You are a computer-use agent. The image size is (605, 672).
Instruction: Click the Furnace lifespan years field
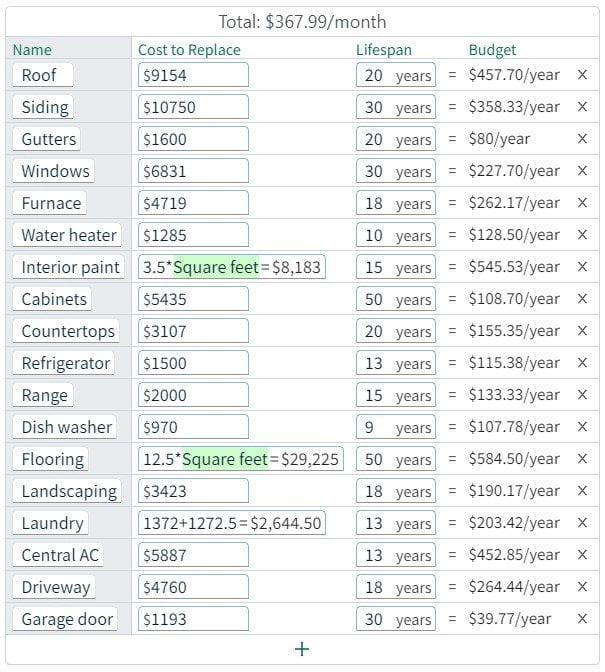(x=395, y=203)
